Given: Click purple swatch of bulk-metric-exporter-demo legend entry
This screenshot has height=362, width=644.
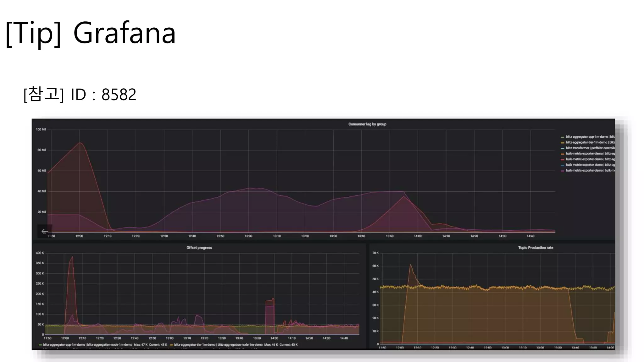Looking at the screenshot, I should point(563,171).
